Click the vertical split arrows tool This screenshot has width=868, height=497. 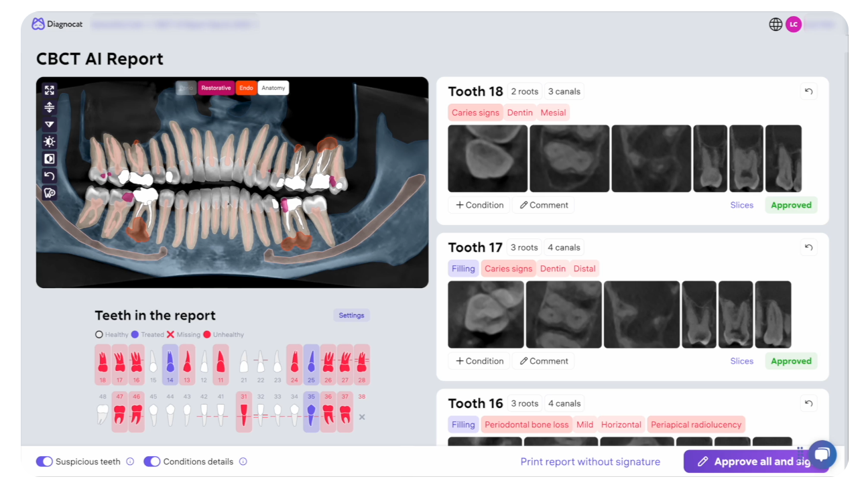click(50, 107)
